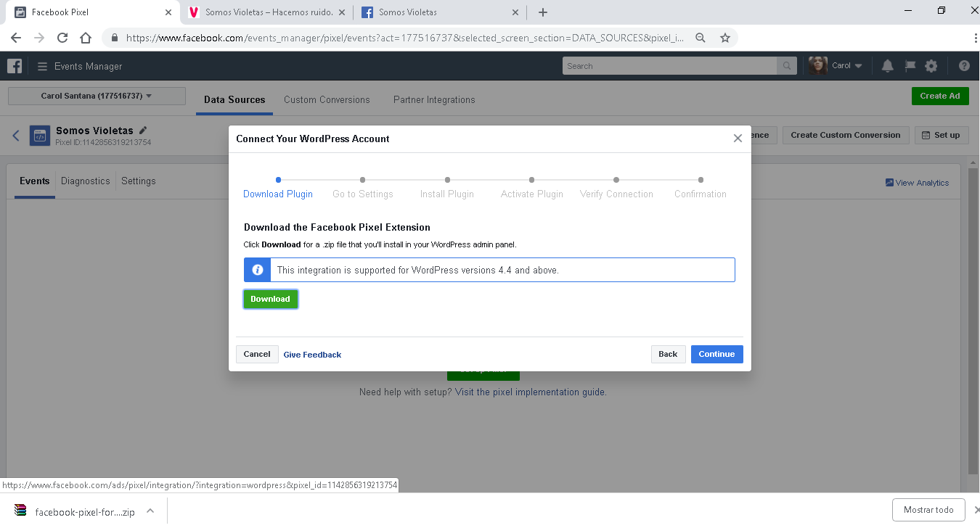The image size is (980, 528).
Task: Click the info icon in the notice box
Action: tap(257, 270)
